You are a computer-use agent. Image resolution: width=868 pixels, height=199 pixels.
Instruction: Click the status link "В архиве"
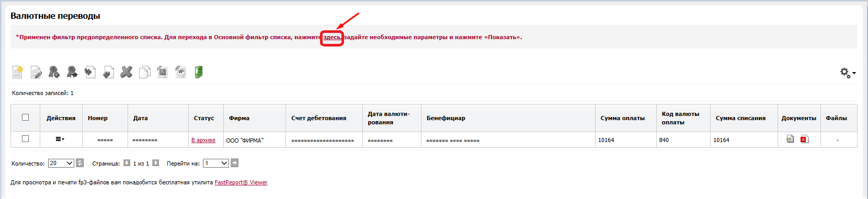point(203,140)
